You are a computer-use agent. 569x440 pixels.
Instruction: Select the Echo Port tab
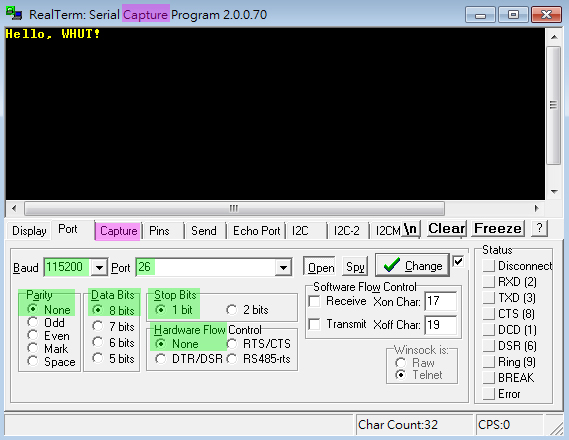[x=256, y=231]
